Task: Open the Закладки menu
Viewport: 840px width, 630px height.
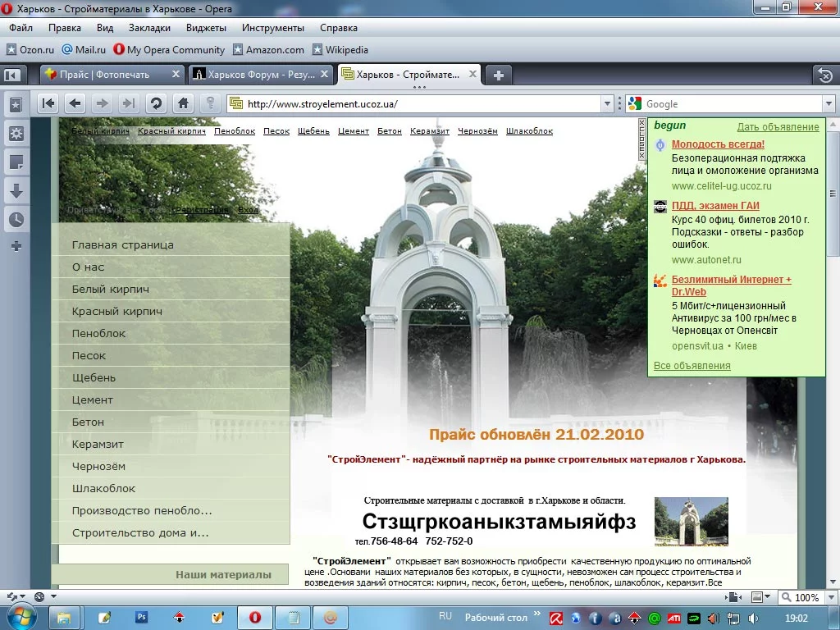Action: 148,27
